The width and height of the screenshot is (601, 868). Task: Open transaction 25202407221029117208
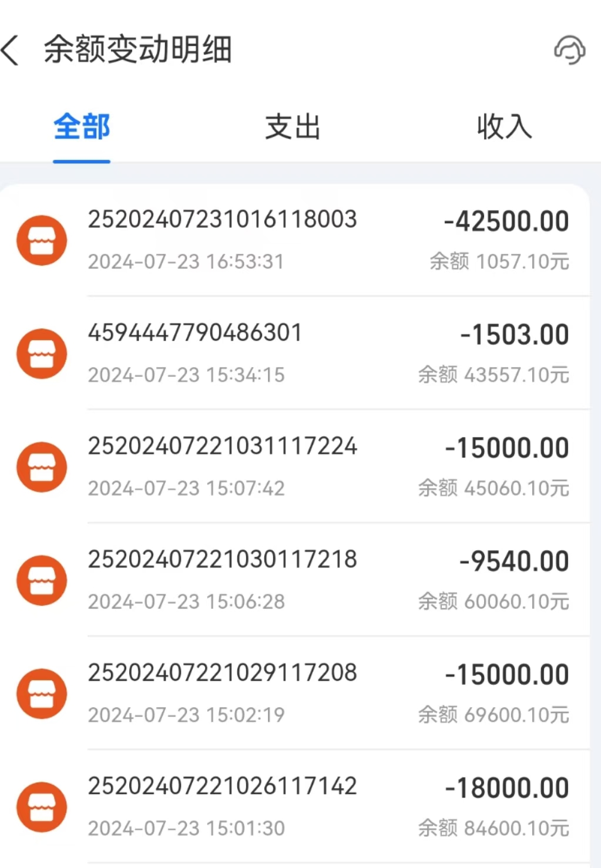tap(222, 673)
